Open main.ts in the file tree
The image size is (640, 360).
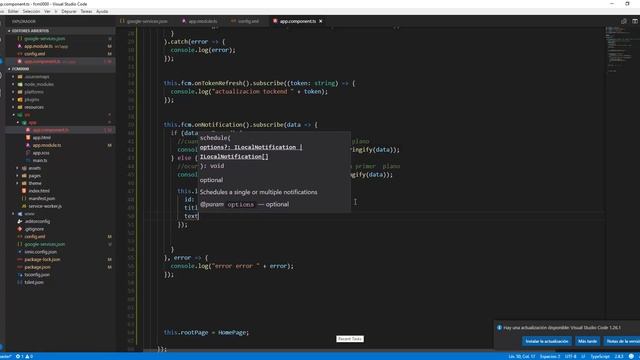point(40,161)
